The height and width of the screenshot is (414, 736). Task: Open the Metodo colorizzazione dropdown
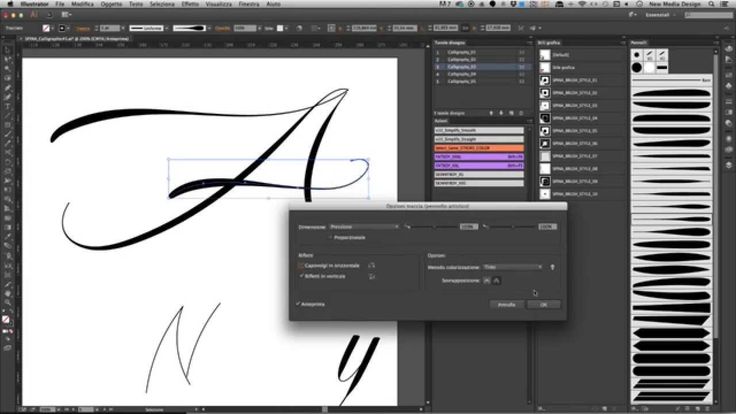tap(513, 267)
